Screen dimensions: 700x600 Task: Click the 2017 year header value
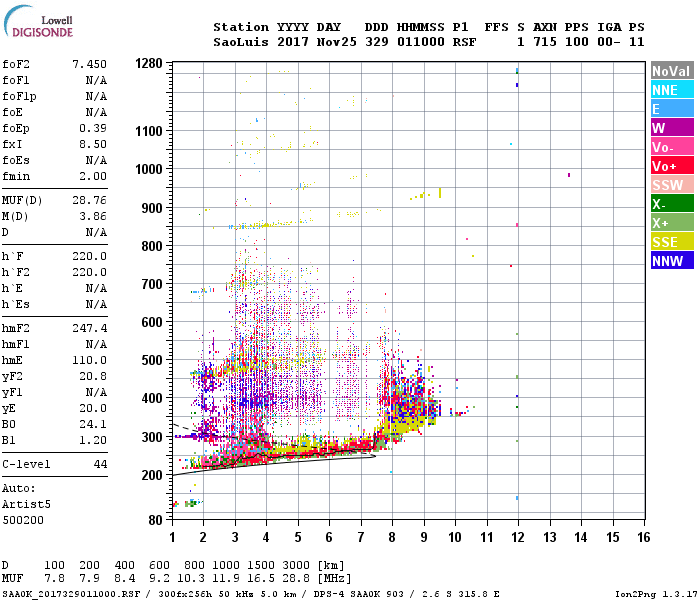click(x=293, y=42)
